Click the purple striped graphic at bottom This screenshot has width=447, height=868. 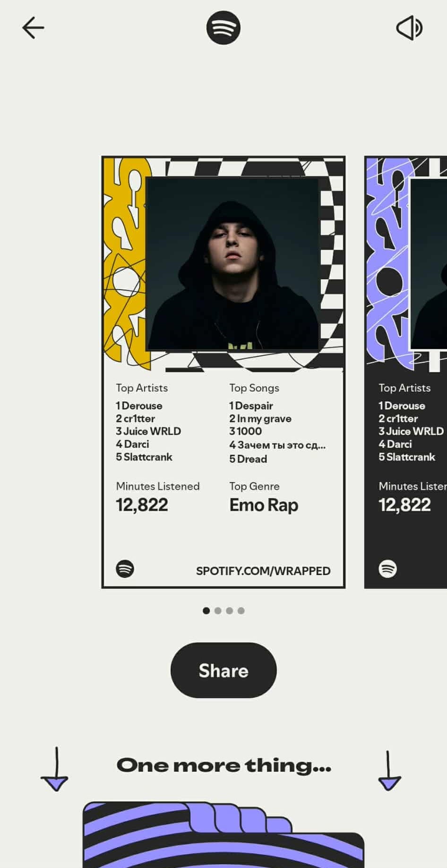click(x=223, y=834)
